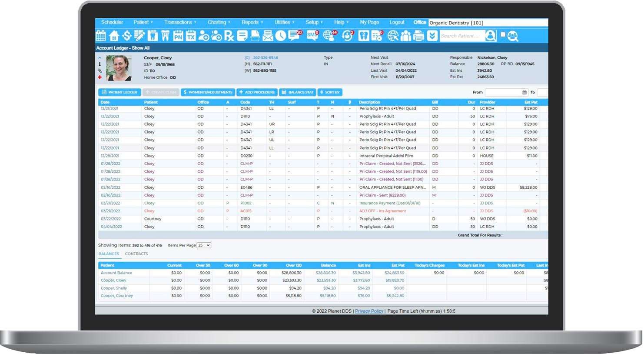
Task: Click the Balance Stat button
Action: 297,92
